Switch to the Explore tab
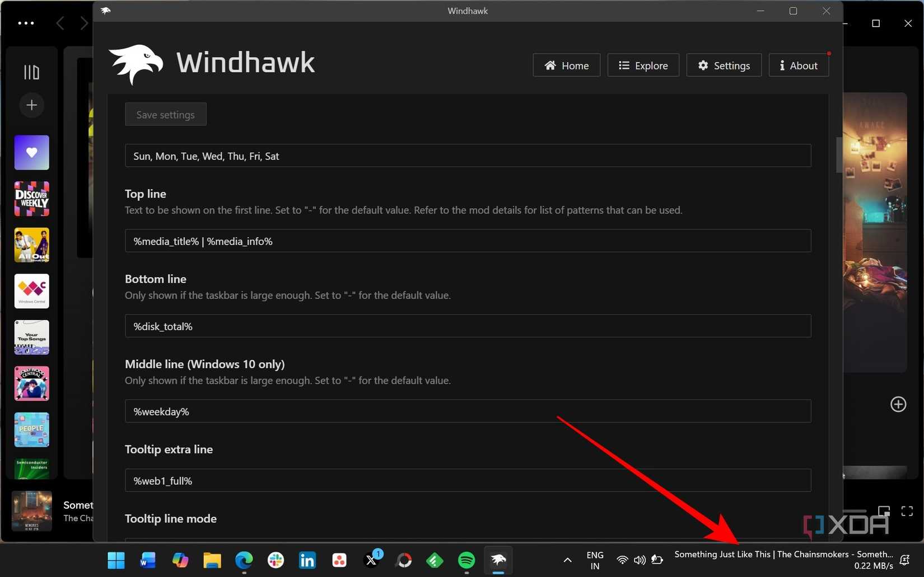Viewport: 924px width, 577px height. coord(643,65)
